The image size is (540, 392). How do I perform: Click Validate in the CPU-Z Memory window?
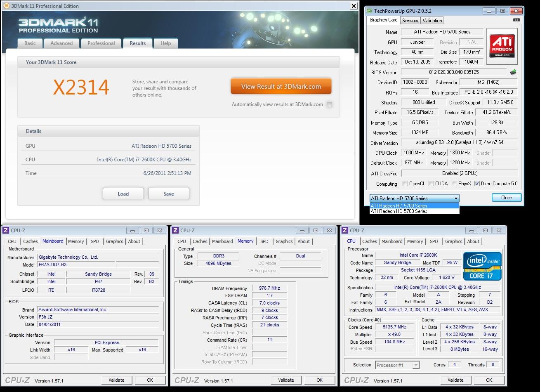click(x=286, y=380)
